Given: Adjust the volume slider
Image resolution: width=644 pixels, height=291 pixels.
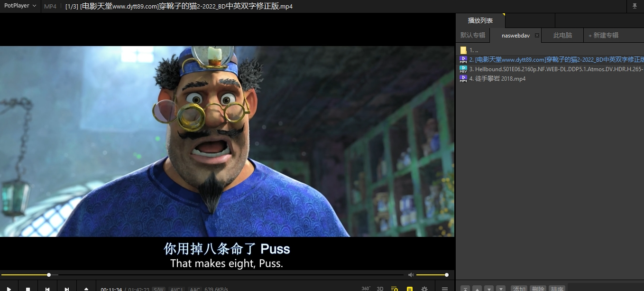Looking at the screenshot, I should coord(432,275).
